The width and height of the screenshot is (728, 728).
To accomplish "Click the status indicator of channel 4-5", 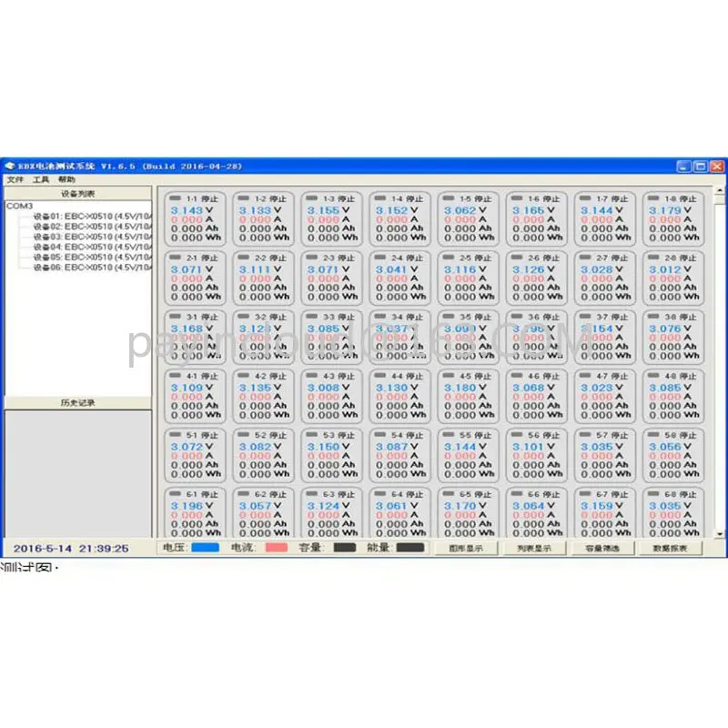I will (x=449, y=375).
